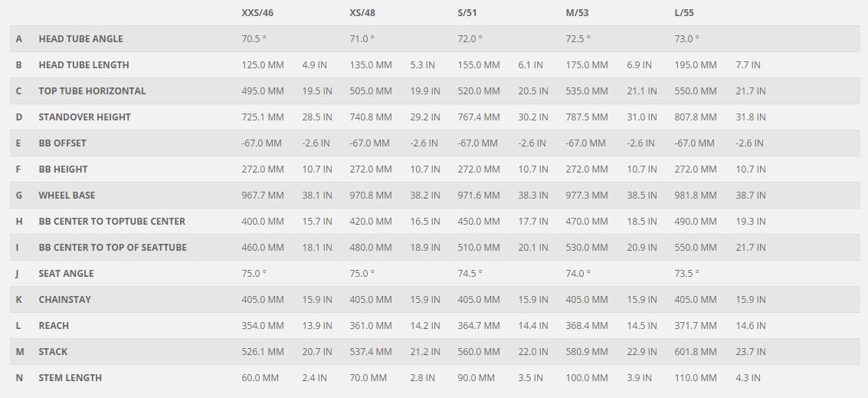Click the WHEEL BASE row label

click(67, 196)
